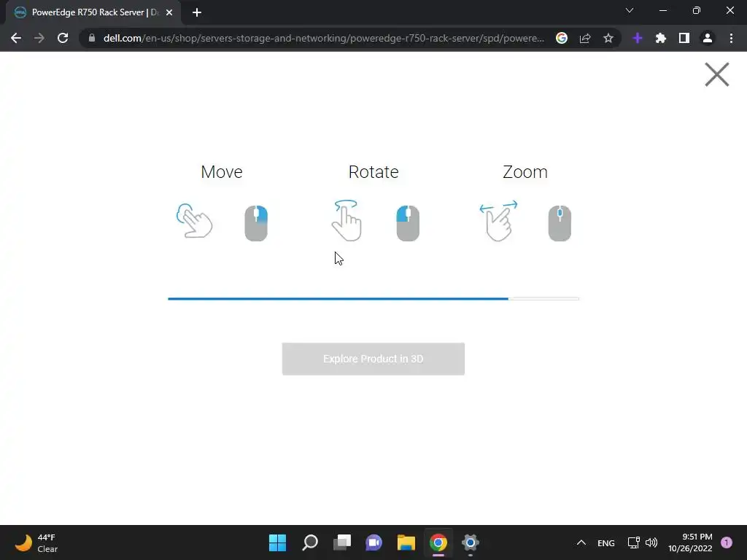The height and width of the screenshot is (560, 747).
Task: Click the Rotate finger gesture icon
Action: point(347,220)
